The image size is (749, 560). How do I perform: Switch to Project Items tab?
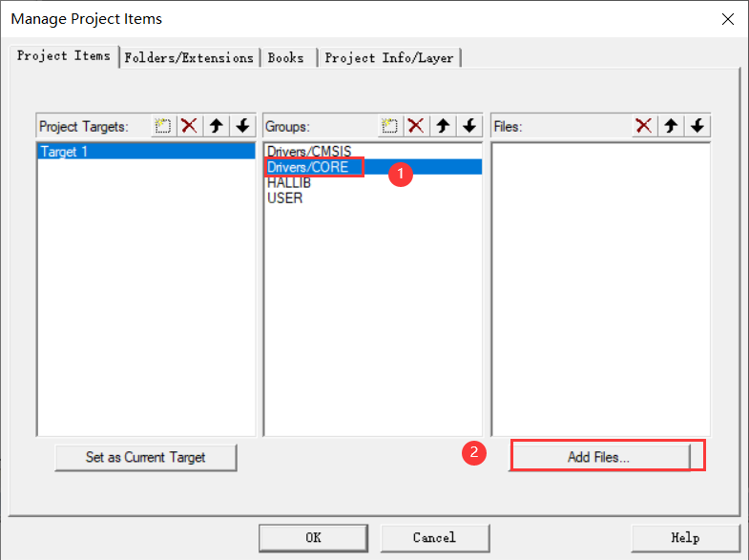tap(64, 56)
